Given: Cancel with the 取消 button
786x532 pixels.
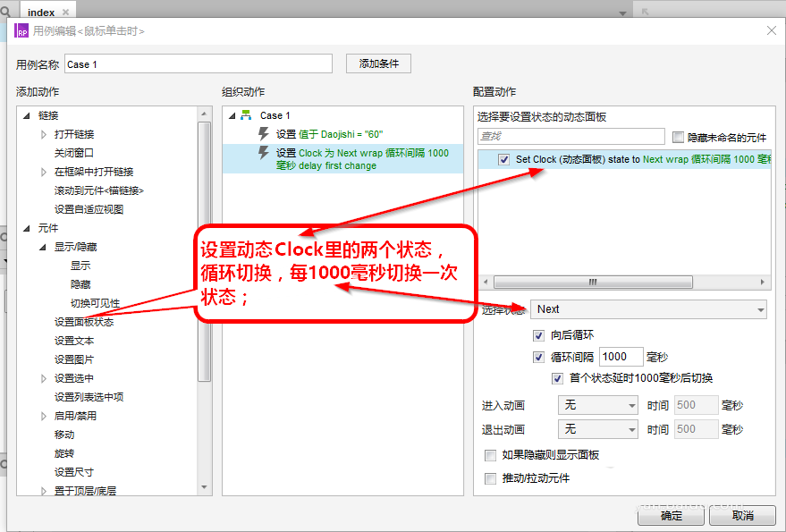Looking at the screenshot, I should click(742, 515).
